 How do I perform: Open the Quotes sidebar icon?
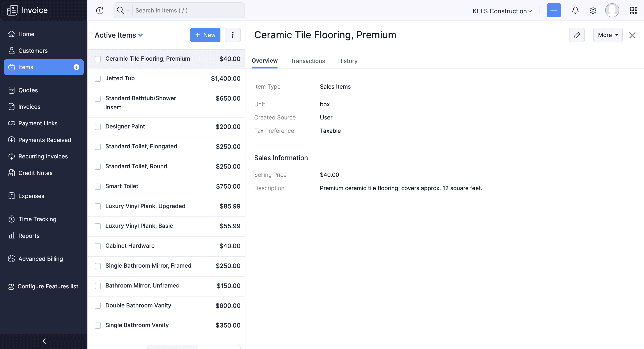[x=11, y=90]
